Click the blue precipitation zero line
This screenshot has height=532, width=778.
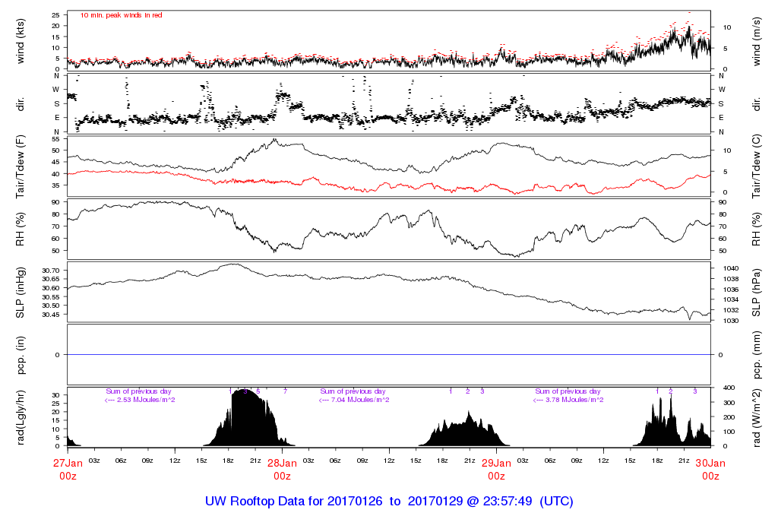[389, 355]
